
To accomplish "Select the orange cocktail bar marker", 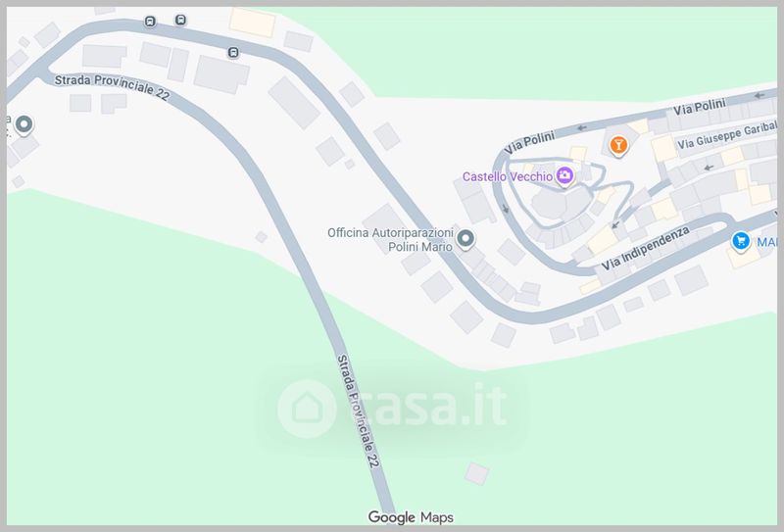I will pyautogui.click(x=618, y=146).
